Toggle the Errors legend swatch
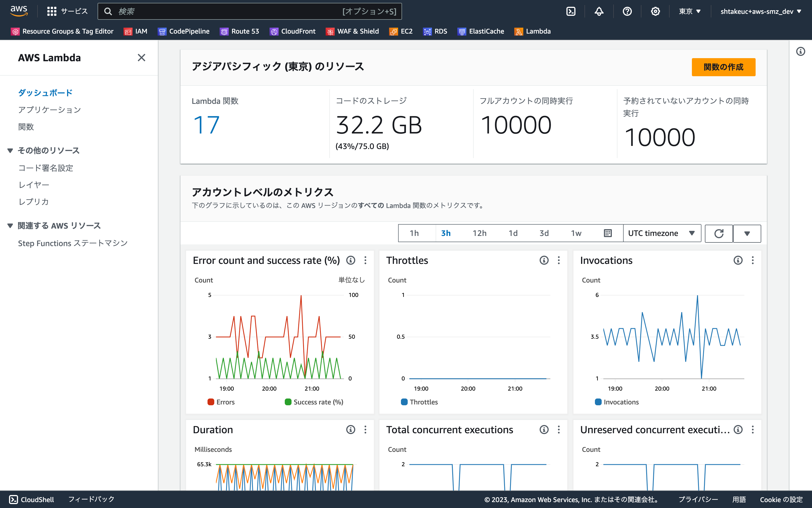The image size is (812, 508). point(211,402)
